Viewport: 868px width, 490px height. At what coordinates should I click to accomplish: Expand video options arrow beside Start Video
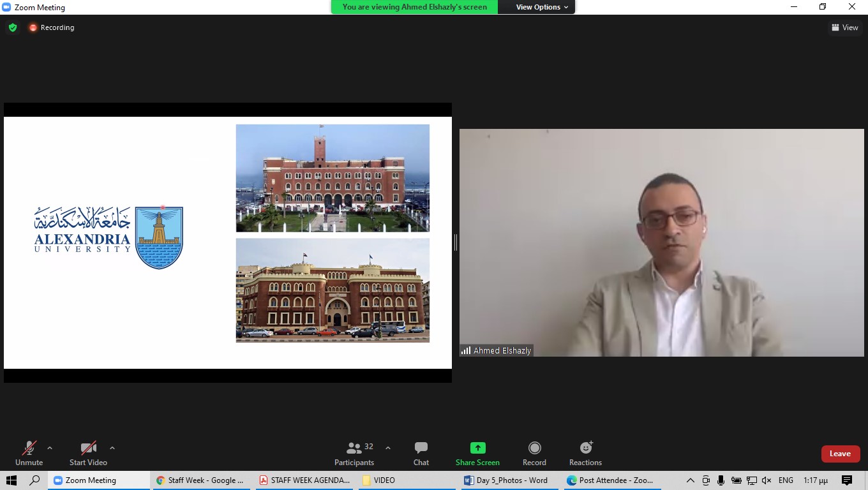coord(112,448)
